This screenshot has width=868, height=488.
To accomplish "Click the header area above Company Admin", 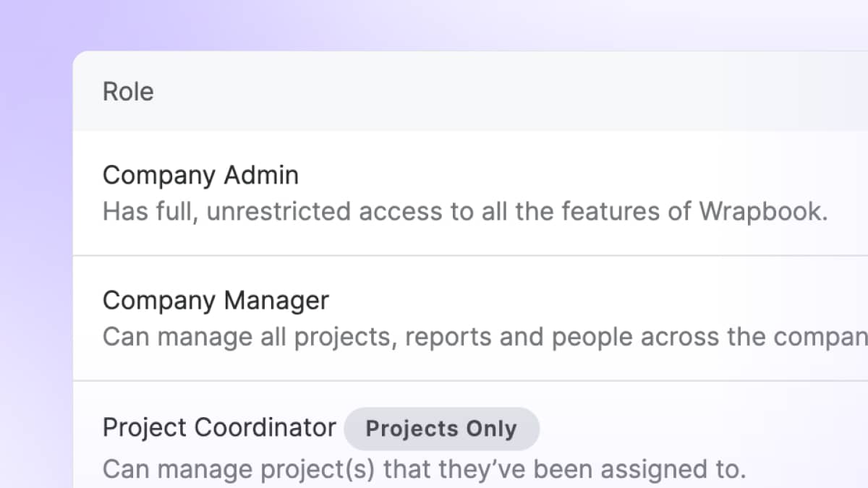I will tap(434, 91).
